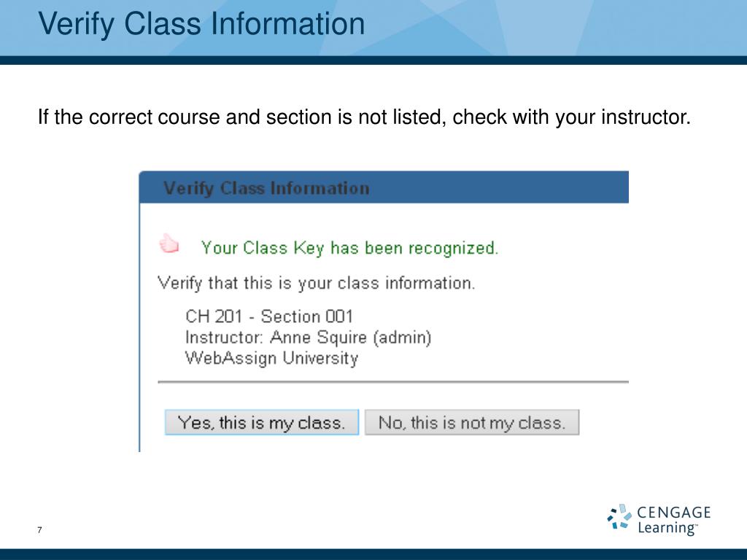Click the dark blue footer bar

point(373,554)
